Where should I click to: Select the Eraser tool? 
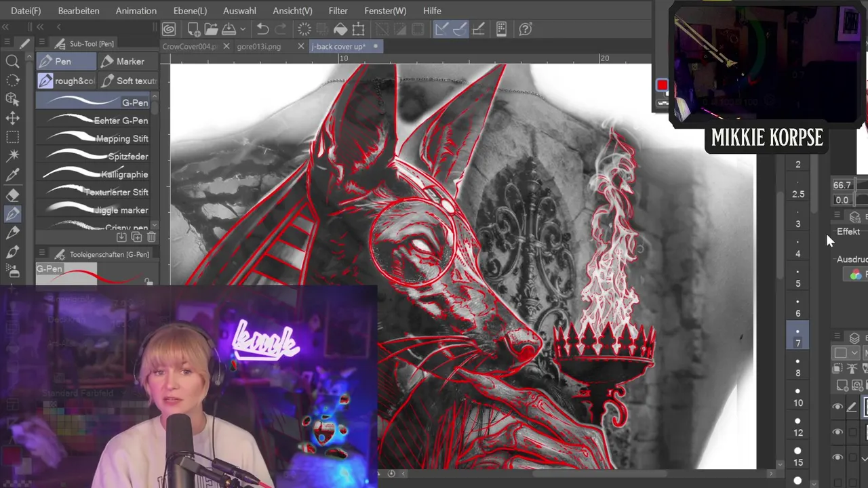pos(12,195)
